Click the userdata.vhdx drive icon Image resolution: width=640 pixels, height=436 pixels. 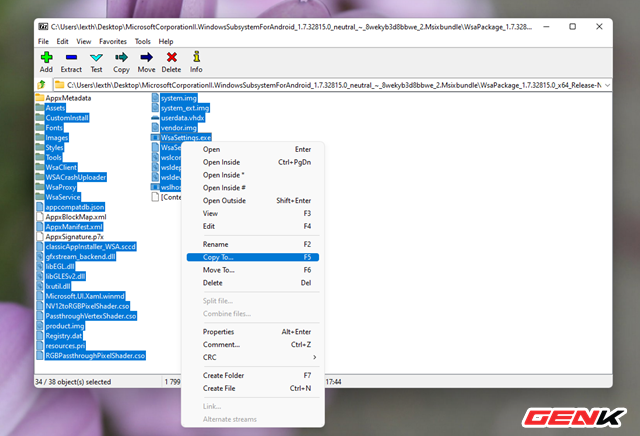coord(155,118)
